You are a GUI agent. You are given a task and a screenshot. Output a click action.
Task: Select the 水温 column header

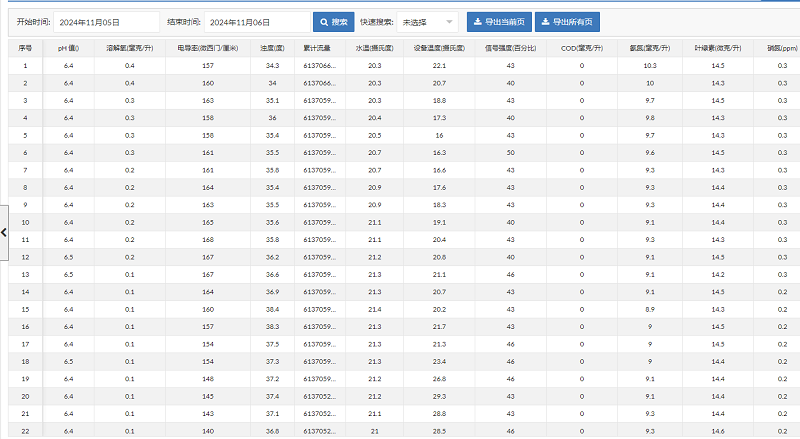pos(374,47)
